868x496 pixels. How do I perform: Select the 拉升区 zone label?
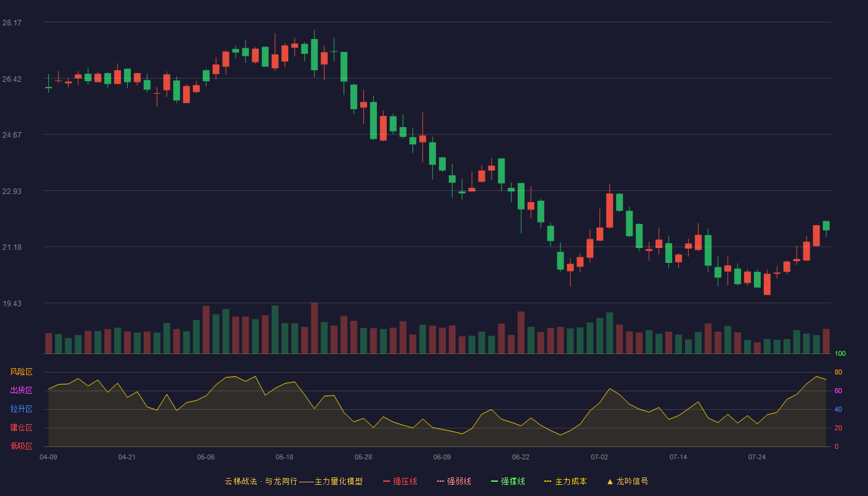(x=21, y=409)
